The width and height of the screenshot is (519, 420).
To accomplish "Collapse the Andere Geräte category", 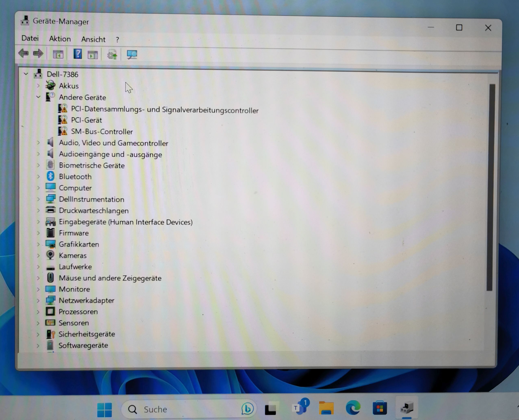I will click(38, 97).
